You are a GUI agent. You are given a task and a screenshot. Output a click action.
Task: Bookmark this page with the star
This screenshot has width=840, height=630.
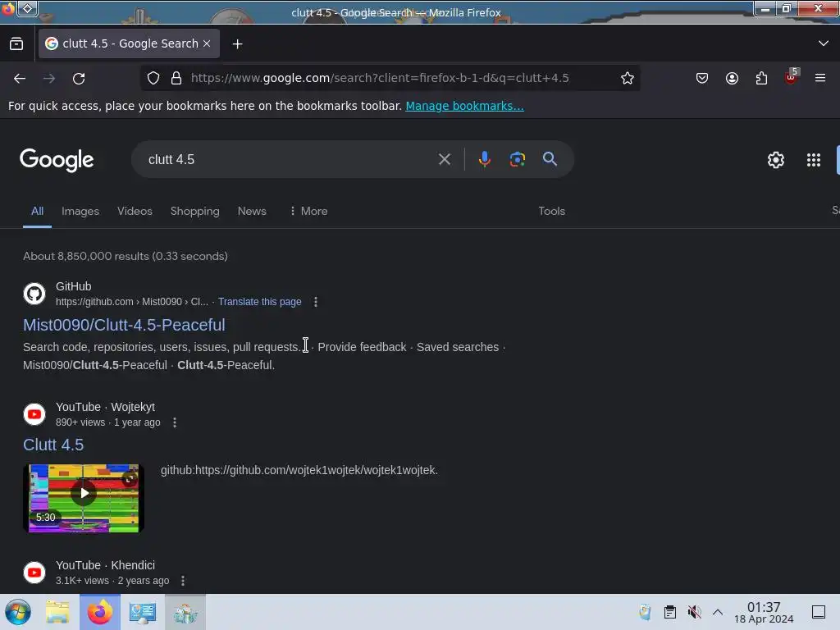pos(628,78)
